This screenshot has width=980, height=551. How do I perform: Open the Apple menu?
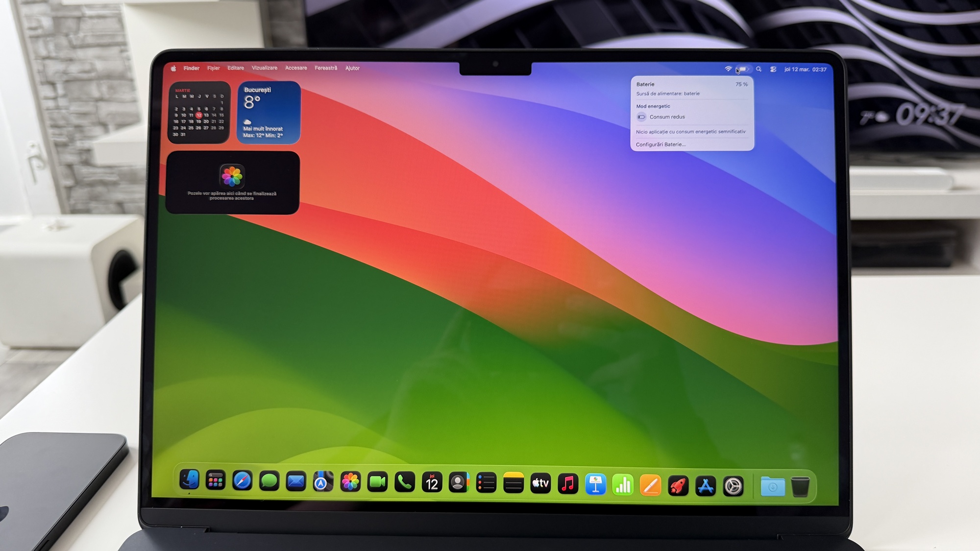click(173, 69)
